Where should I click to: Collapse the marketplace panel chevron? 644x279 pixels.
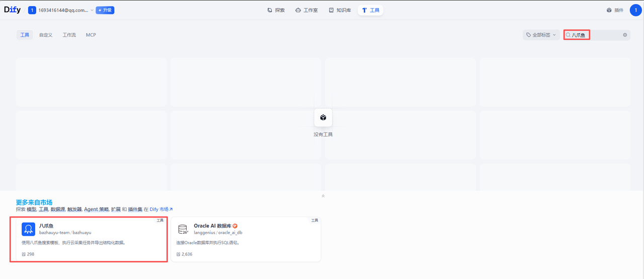click(x=323, y=196)
